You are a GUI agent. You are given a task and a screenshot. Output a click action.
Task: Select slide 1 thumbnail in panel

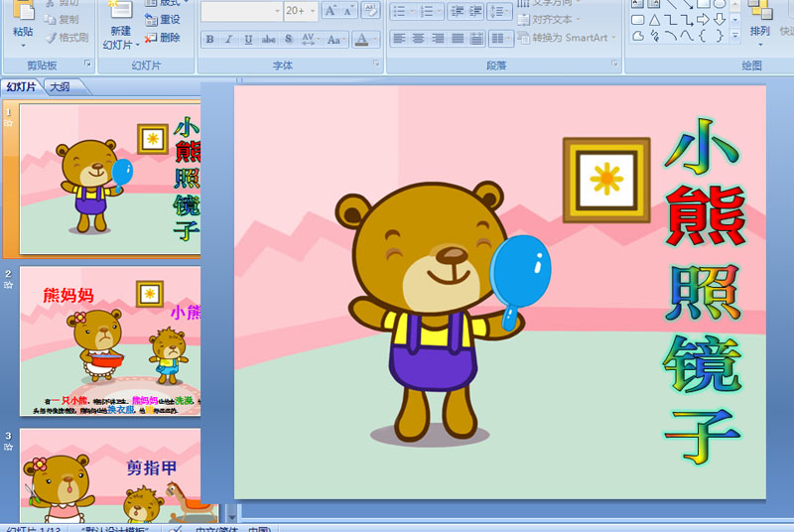tap(110, 179)
